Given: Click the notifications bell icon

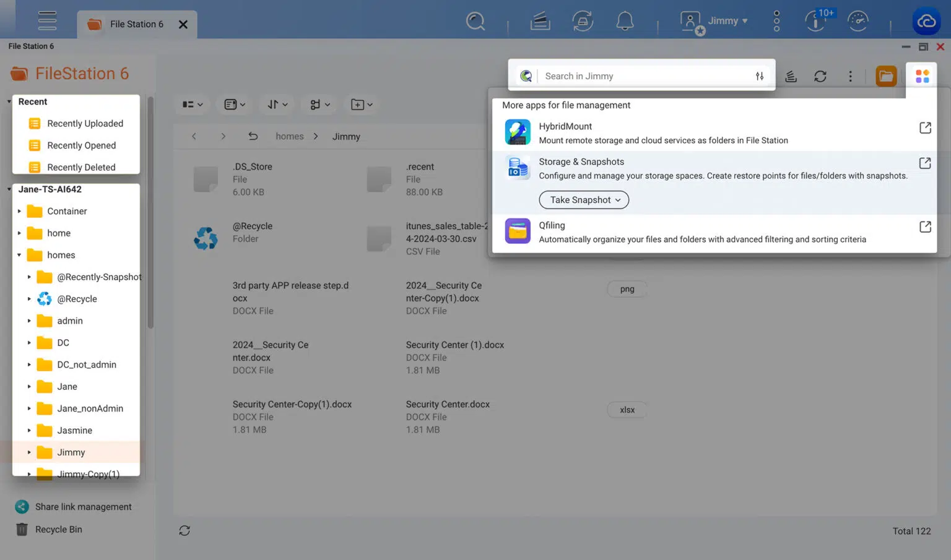Looking at the screenshot, I should (x=625, y=22).
